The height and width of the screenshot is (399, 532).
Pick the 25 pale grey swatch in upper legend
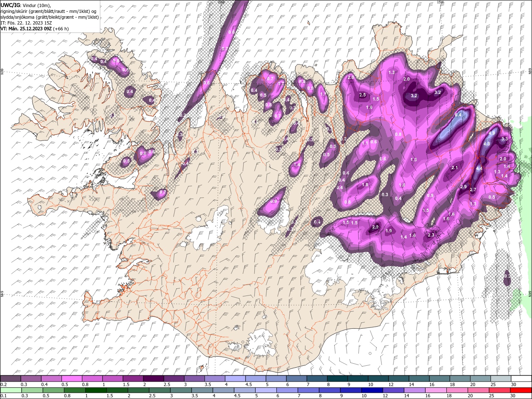(501, 379)
